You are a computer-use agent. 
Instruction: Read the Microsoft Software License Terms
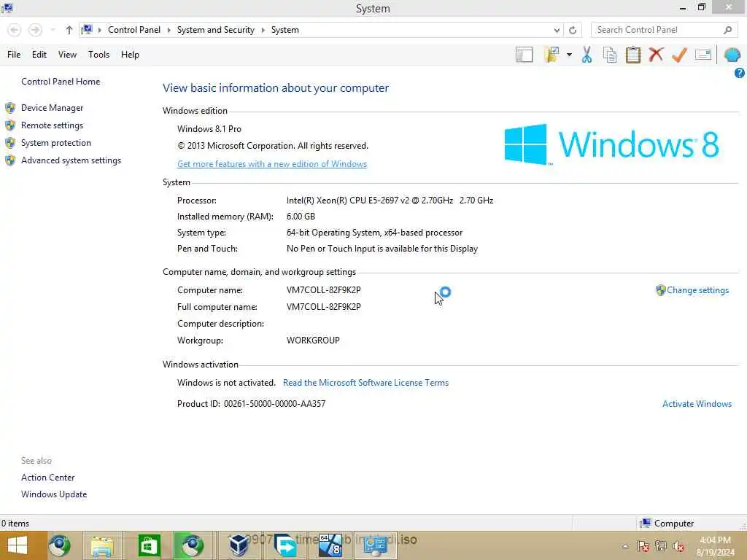click(365, 383)
